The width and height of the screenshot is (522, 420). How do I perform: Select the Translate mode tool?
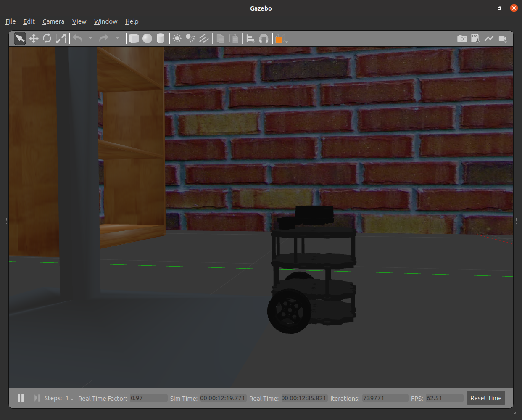(34, 39)
